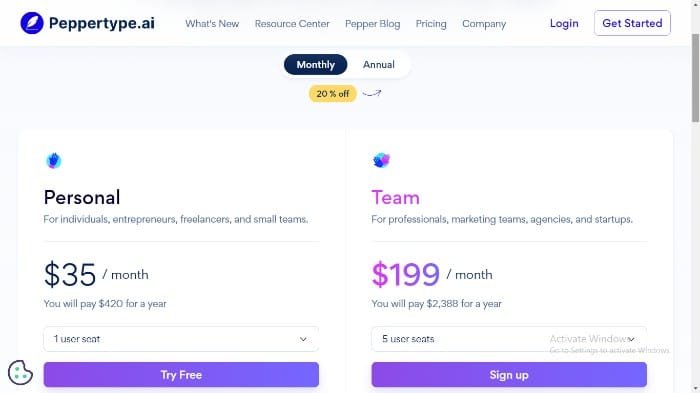Image resolution: width=700 pixels, height=393 pixels.
Task: Expand the 1 user seat dropdown
Action: (x=181, y=339)
